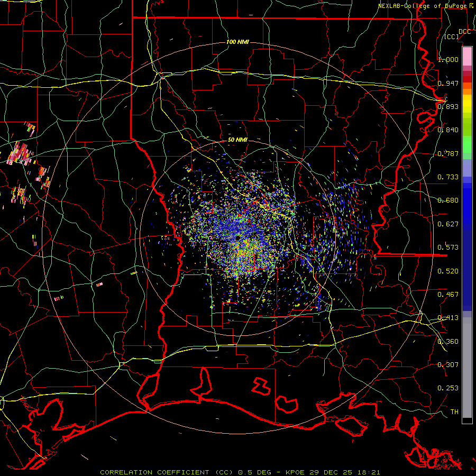Viewport: 476px width, 476px height.
Task: Click the 0.733 scale value
Action: [448, 177]
